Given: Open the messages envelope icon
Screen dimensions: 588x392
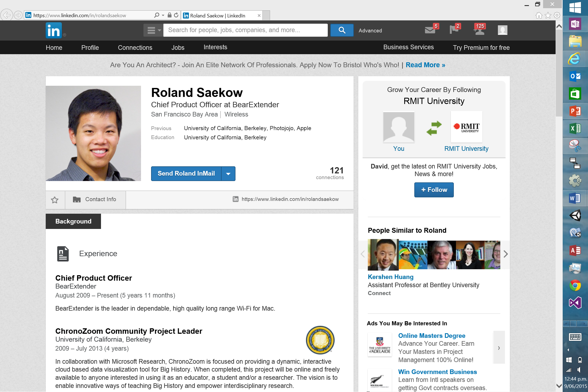Looking at the screenshot, I should point(430,30).
